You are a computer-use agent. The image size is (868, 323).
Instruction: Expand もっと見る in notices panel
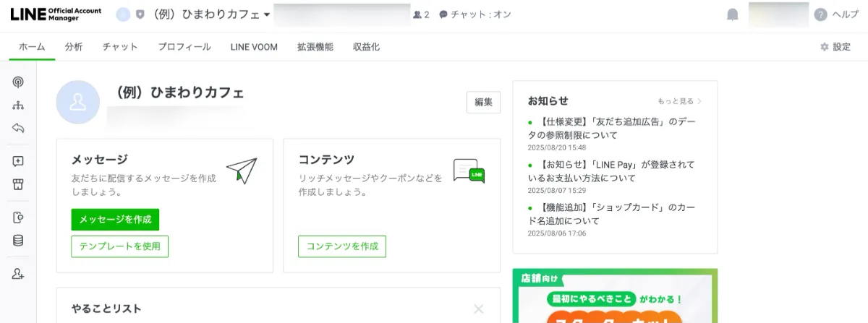click(x=680, y=101)
